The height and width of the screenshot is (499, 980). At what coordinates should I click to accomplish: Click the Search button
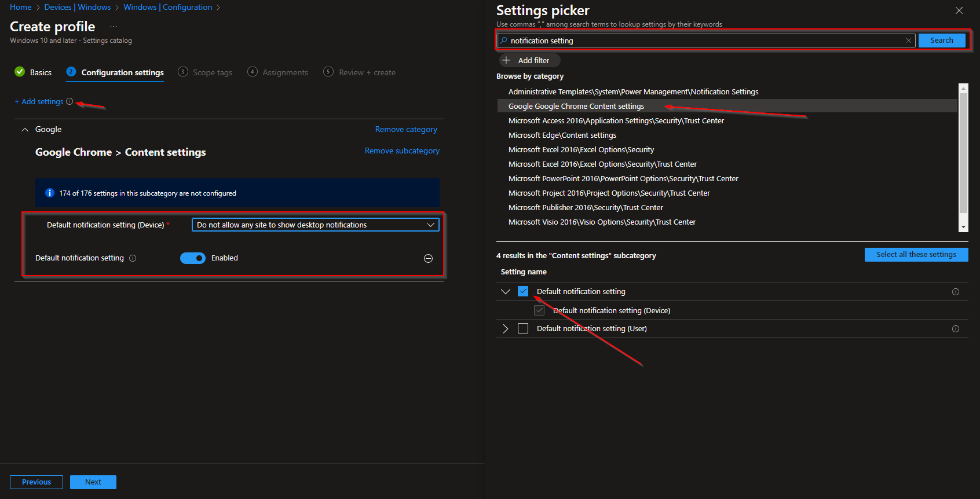[942, 41]
